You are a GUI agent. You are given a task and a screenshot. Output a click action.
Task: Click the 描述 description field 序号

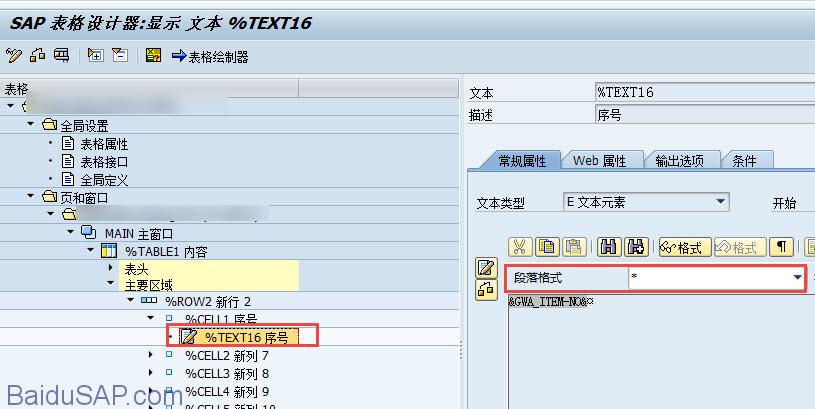point(705,115)
